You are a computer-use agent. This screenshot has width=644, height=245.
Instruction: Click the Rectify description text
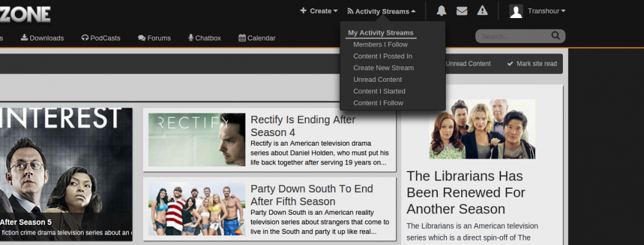click(319, 153)
